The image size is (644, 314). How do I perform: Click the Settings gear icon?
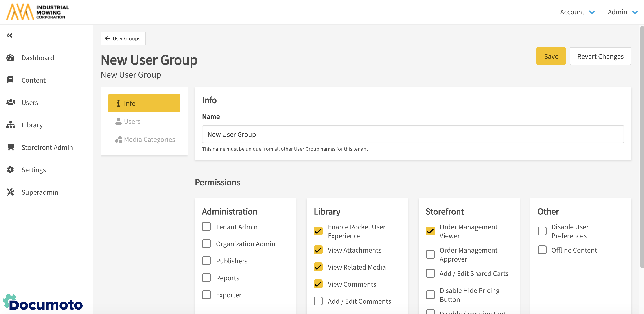tap(10, 170)
